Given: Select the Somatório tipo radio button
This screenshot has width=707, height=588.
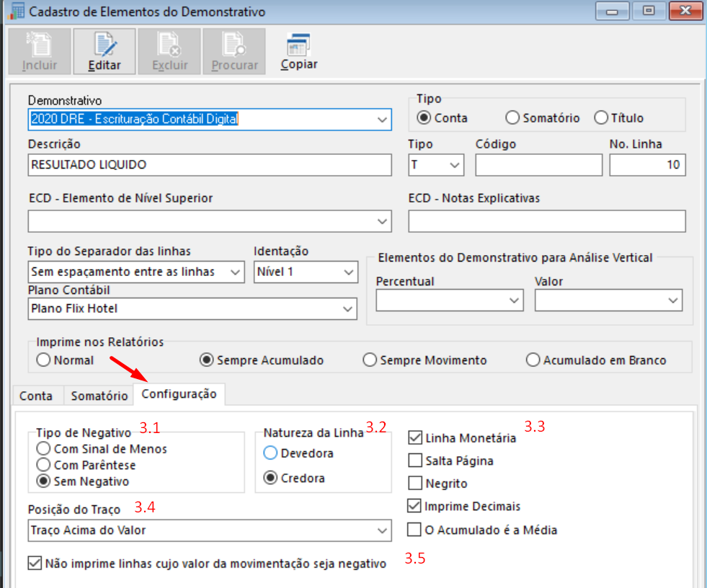Looking at the screenshot, I should click(512, 117).
